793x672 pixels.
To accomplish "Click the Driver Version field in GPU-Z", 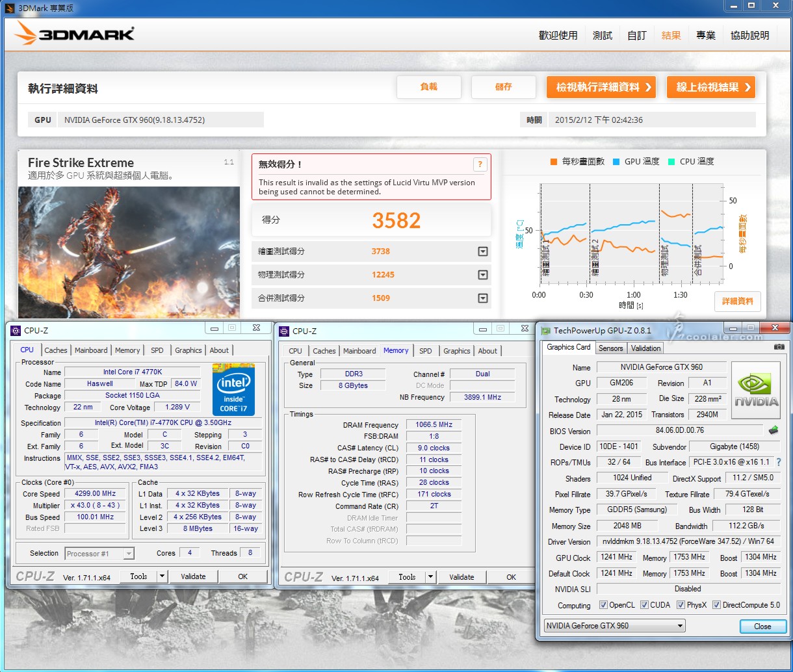I will pos(688,541).
